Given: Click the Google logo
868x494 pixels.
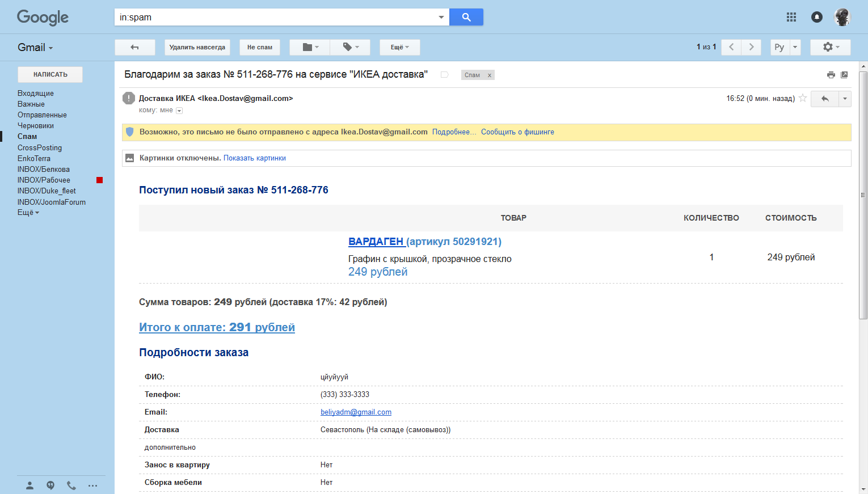Looking at the screenshot, I should pyautogui.click(x=43, y=18).
